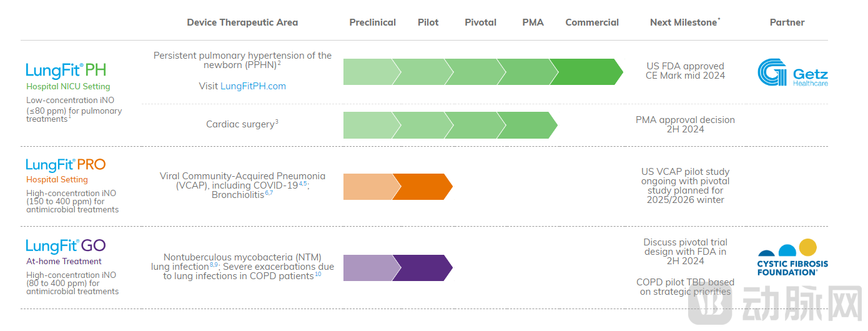Click the Partner column header
The height and width of the screenshot is (331, 868).
click(787, 22)
